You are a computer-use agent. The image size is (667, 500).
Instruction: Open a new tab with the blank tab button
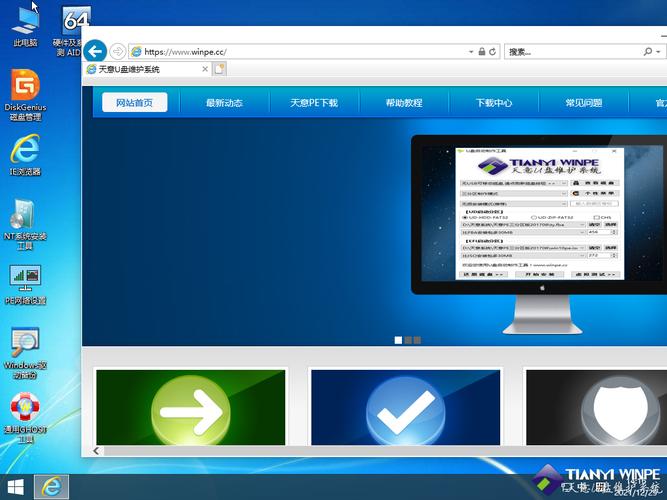coord(219,69)
